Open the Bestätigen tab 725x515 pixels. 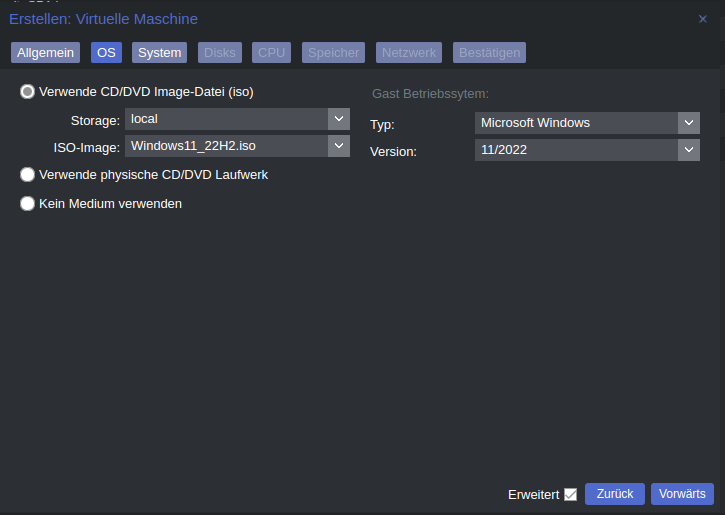point(489,53)
